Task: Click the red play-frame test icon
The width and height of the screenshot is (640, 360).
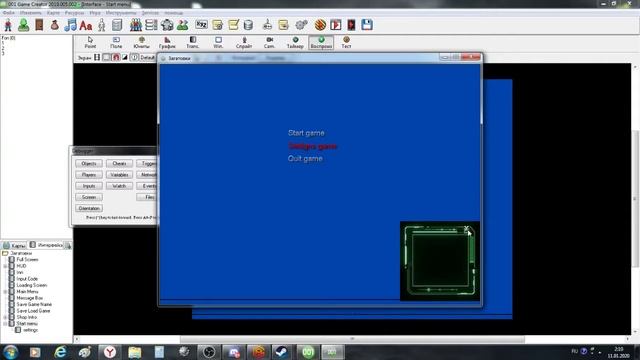Action: pyautogui.click(x=336, y=25)
